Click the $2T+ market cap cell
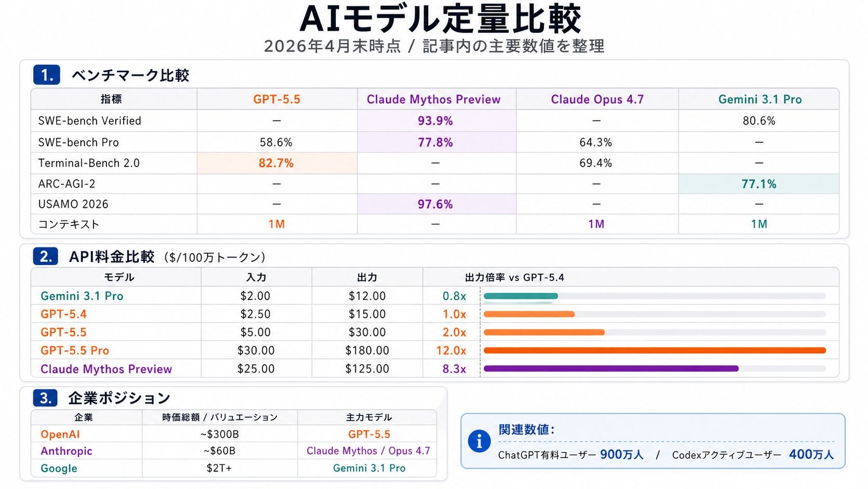This screenshot has width=868, height=489. pos(219,468)
